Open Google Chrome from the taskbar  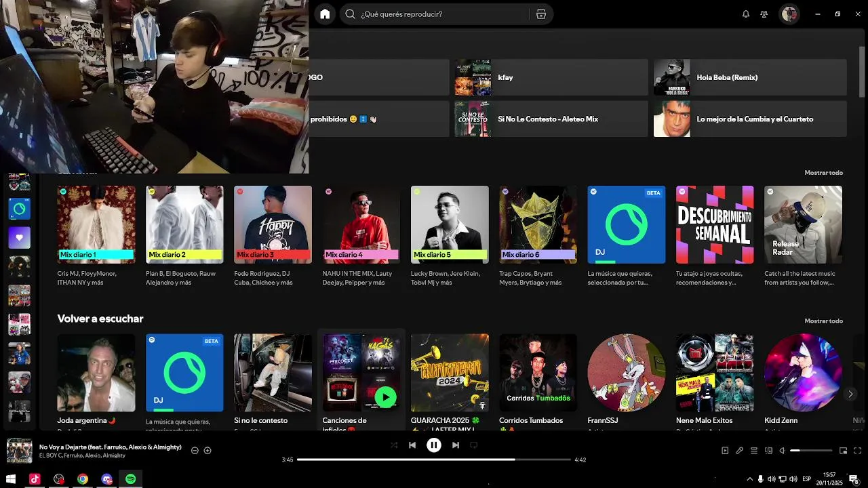point(83,479)
